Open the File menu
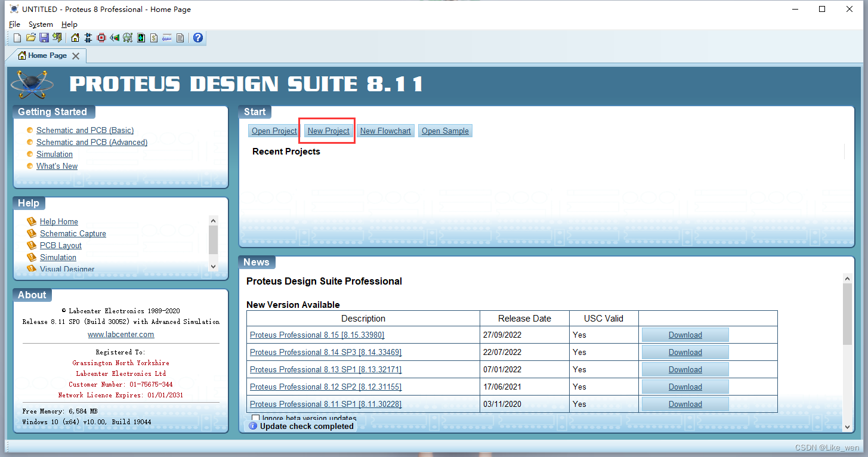The width and height of the screenshot is (868, 457). pyautogui.click(x=14, y=24)
